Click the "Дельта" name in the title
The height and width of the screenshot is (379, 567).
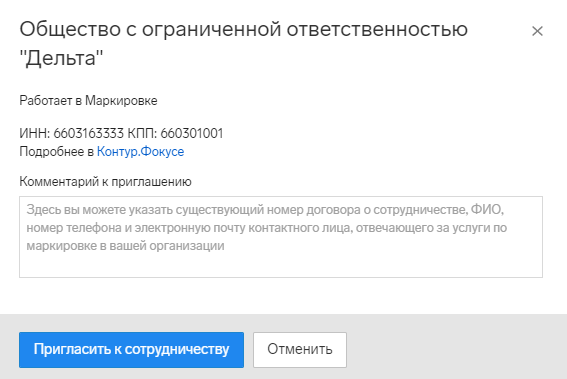pos(61,58)
